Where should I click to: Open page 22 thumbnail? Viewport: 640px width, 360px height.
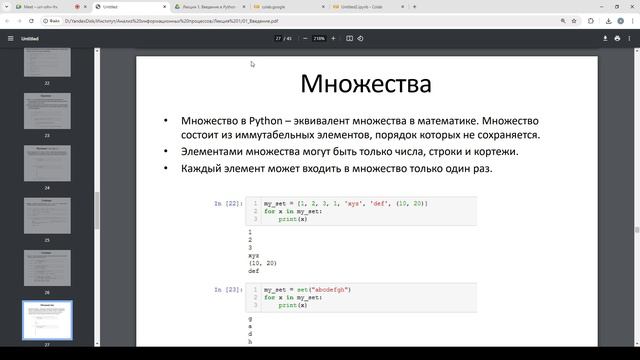point(47,62)
